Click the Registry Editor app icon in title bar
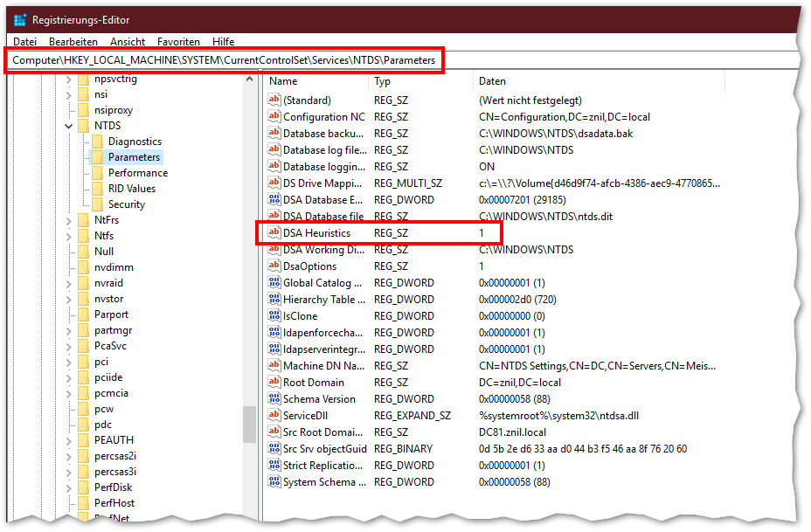 pos(21,20)
